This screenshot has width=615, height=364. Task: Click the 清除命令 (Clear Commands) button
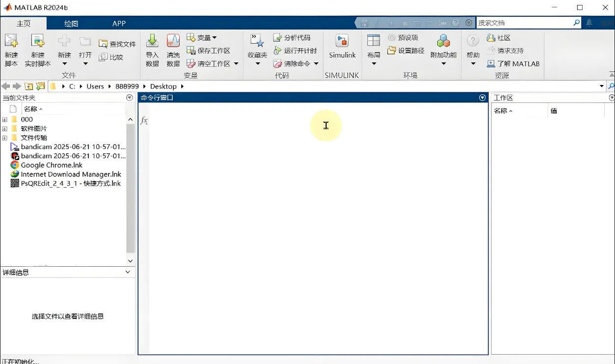coord(292,63)
